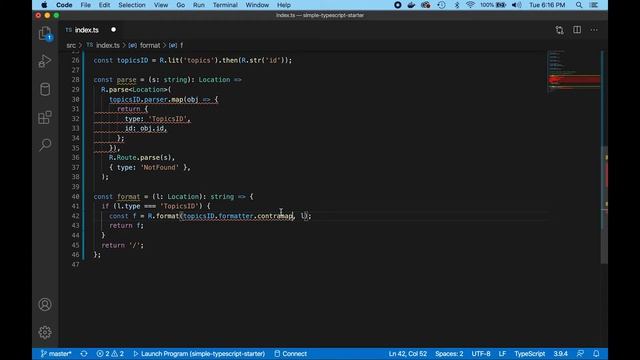Viewport: 640px width, 360px height.
Task: Open the Manage gear menu
Action: click(x=45, y=332)
